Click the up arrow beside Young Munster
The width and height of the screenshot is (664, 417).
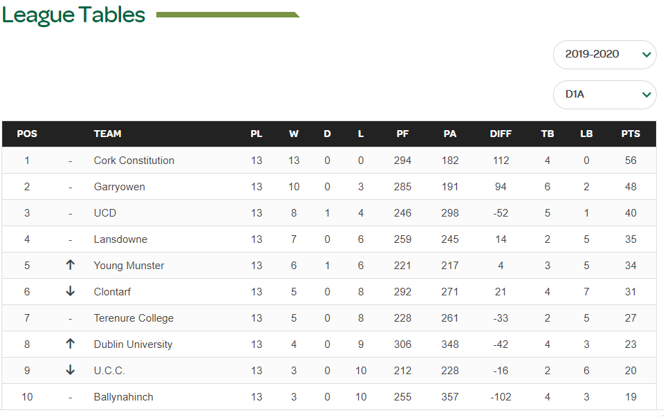[x=70, y=265]
